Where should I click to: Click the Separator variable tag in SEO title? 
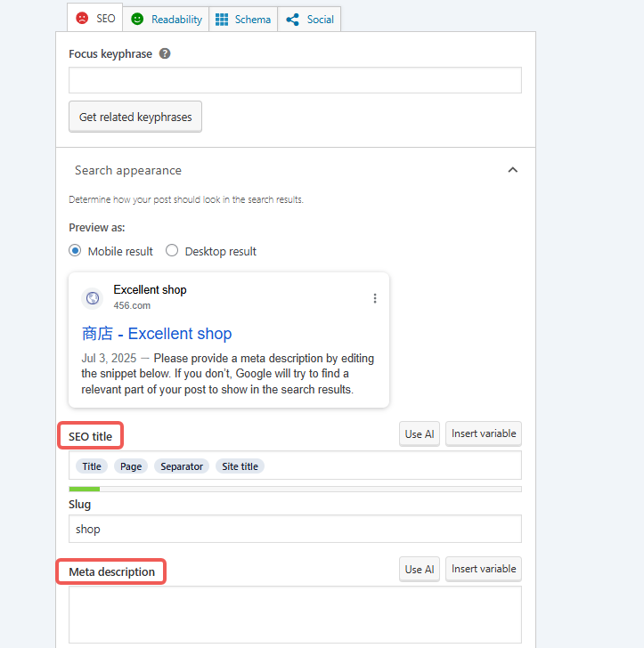182,466
